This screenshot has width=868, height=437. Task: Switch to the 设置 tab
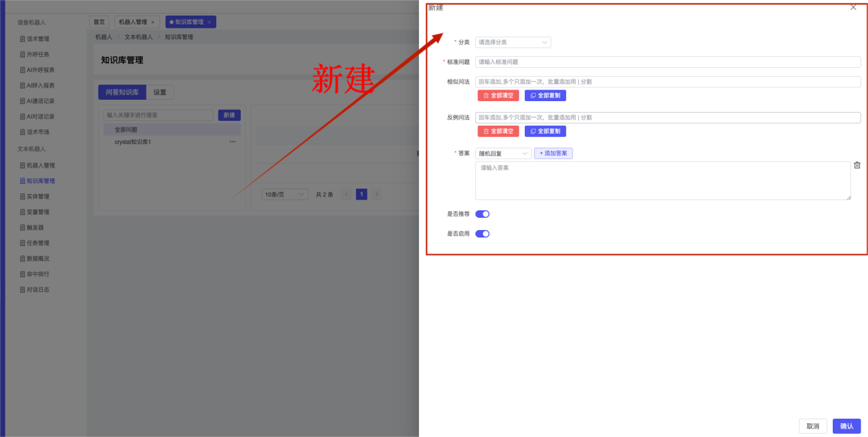pyautogui.click(x=160, y=92)
